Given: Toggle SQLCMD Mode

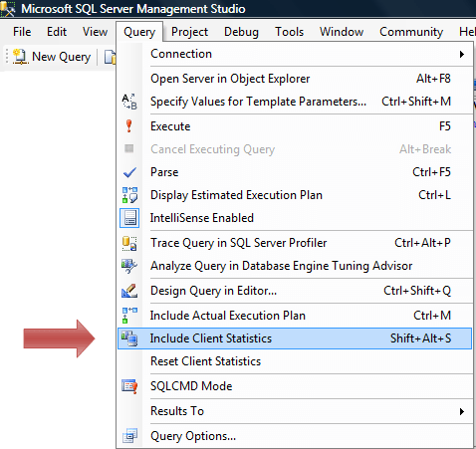Looking at the screenshot, I should (x=295, y=386).
